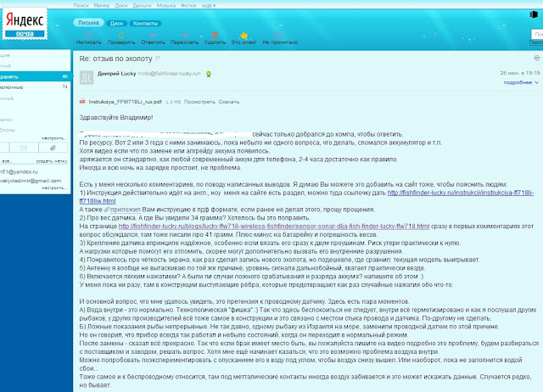Click the все... labels link in sidebar
This screenshot has width=543, height=392.
pyautogui.click(x=7, y=161)
